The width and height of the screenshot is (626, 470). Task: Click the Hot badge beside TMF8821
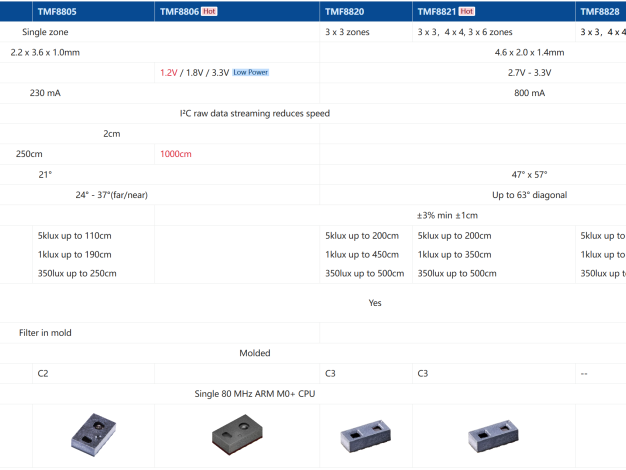pos(466,11)
